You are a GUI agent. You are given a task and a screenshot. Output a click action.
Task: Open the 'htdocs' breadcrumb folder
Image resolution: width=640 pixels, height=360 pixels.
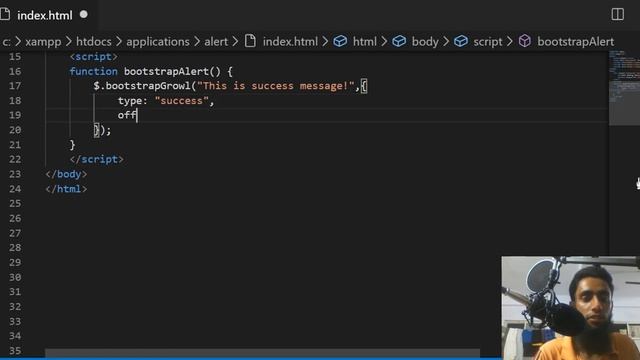click(x=93, y=42)
